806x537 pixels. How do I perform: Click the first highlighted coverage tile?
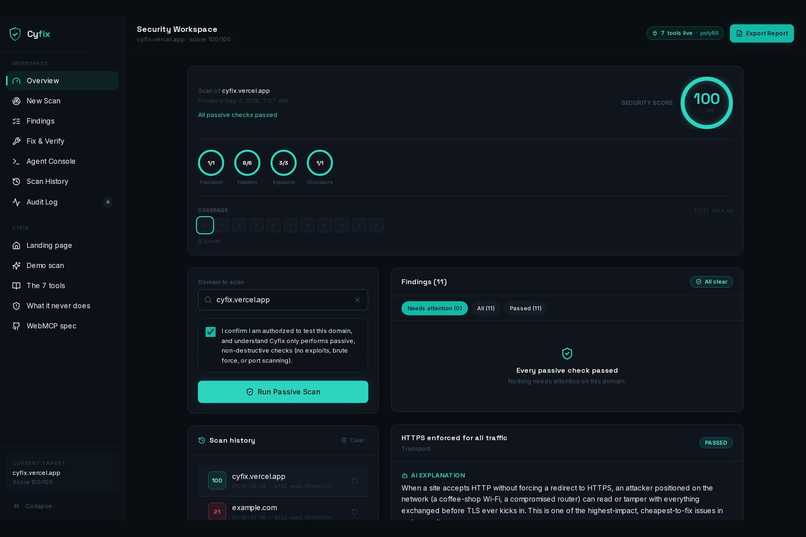coord(205,225)
